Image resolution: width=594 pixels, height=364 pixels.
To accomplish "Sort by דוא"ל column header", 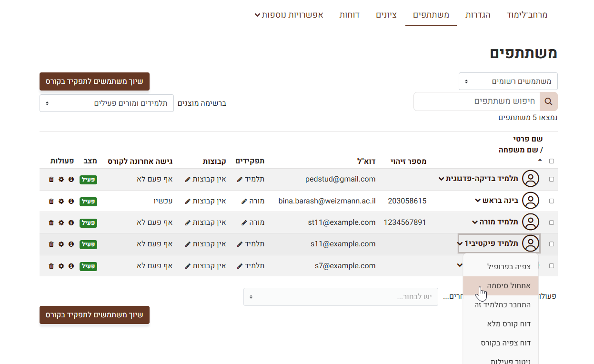I will tap(367, 161).
